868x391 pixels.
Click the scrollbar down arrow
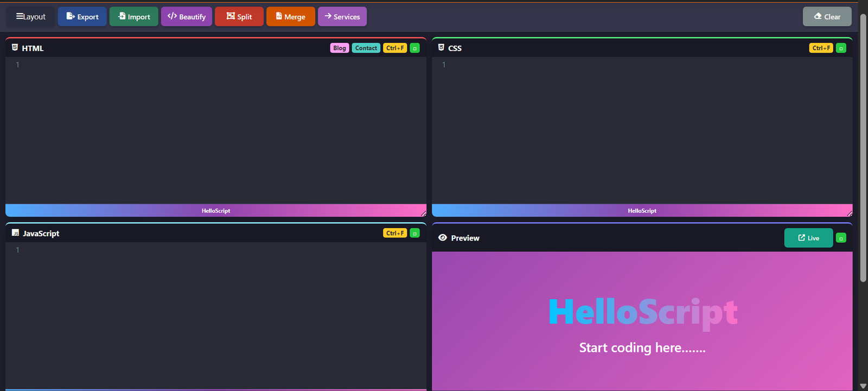point(863,386)
